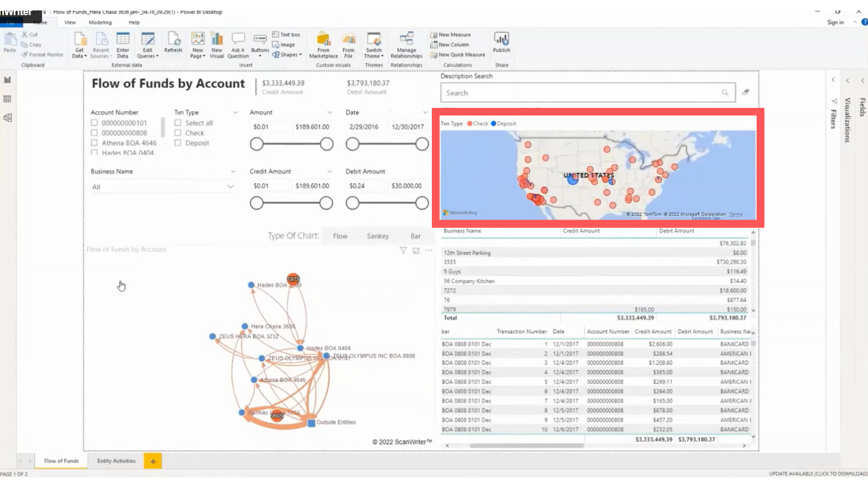Click the Amount slider left handle
Screen dimensions: 868x488
coord(257,144)
